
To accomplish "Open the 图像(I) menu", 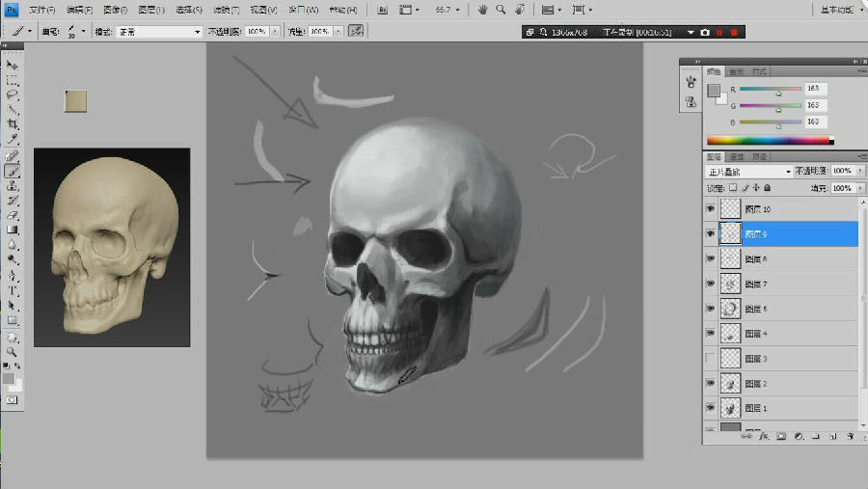I will tap(115, 10).
